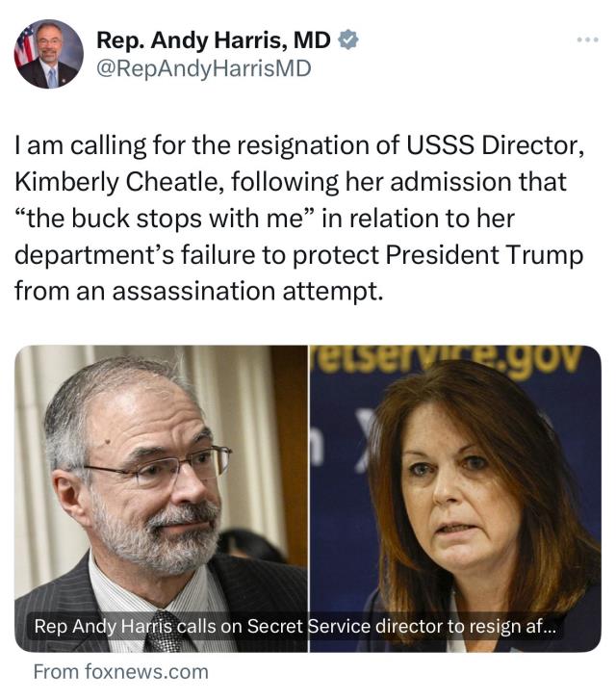
Task: Click the truncated "af..." end of the caption
Action: click(545, 626)
